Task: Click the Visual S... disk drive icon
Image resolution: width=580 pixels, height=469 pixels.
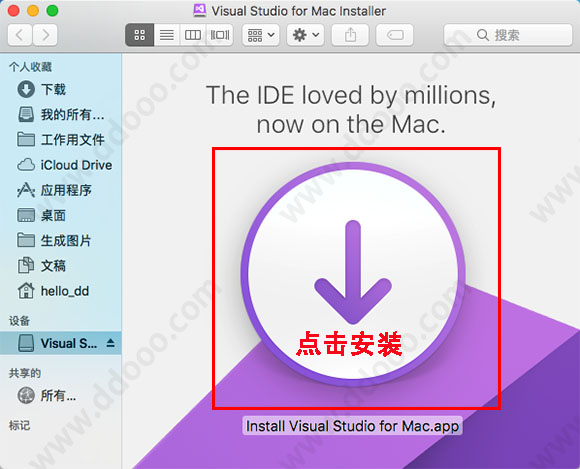Action: tap(26, 343)
